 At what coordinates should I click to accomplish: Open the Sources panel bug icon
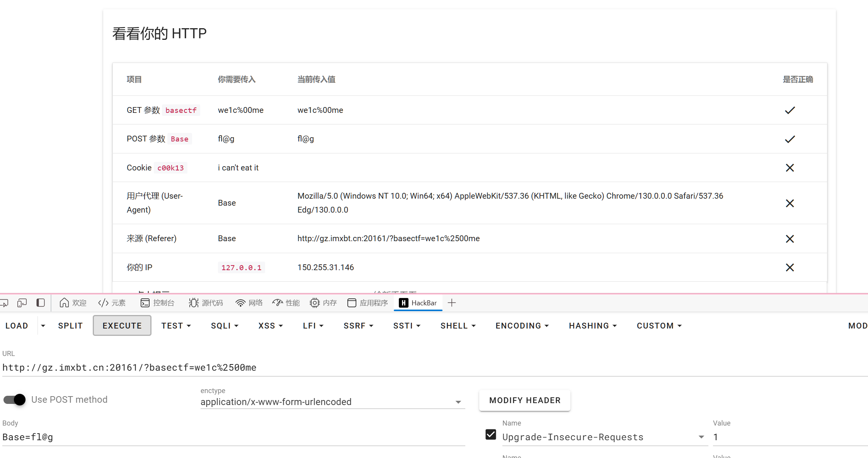pos(194,303)
